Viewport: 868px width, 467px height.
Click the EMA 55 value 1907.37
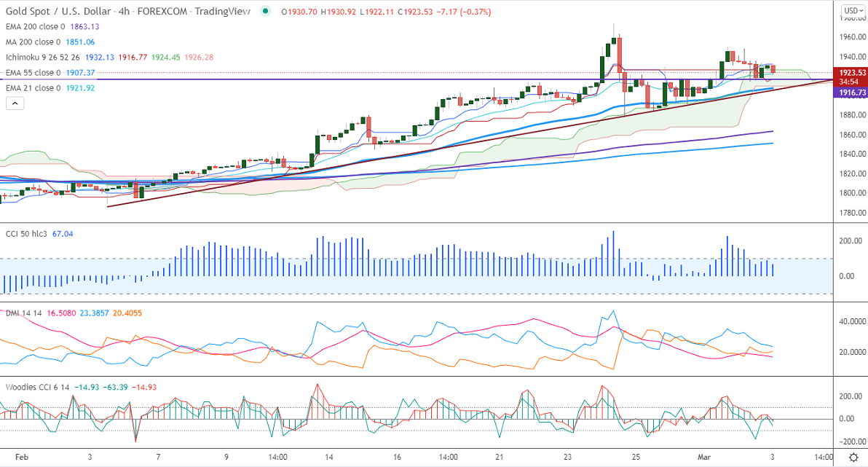coord(80,73)
